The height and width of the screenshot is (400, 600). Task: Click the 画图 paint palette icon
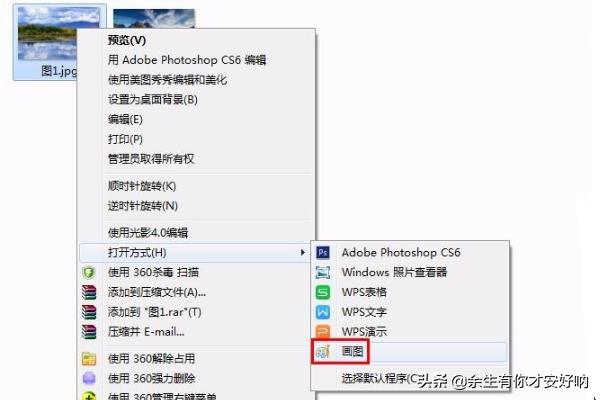(x=323, y=351)
